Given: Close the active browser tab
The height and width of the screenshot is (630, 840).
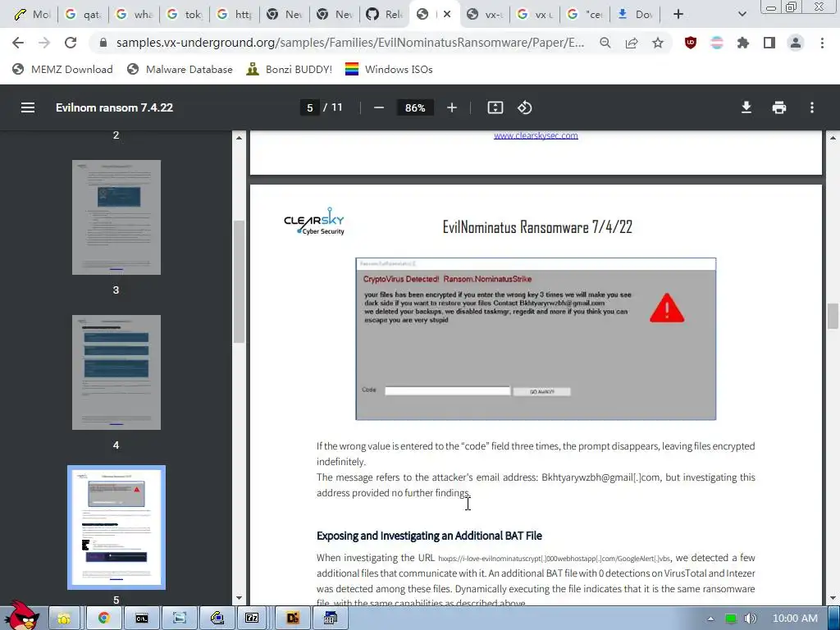Looking at the screenshot, I should click(x=448, y=15).
